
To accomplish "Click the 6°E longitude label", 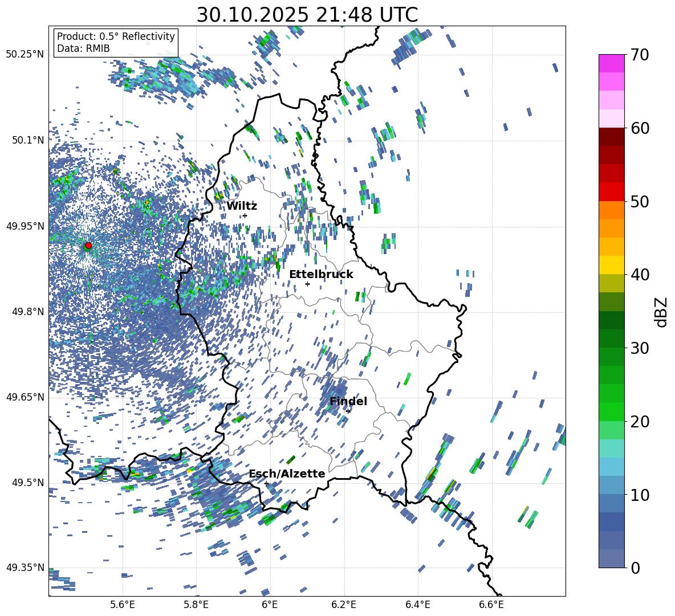I will pyautogui.click(x=270, y=605).
